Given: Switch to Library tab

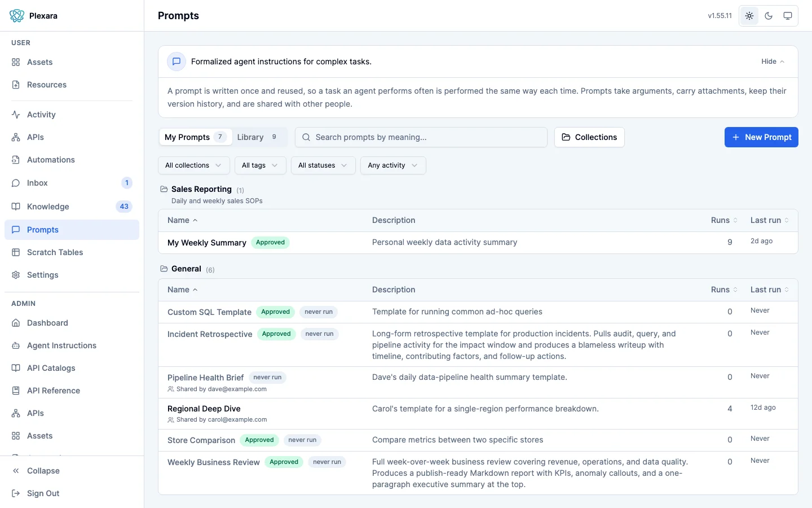Looking at the screenshot, I should [258, 137].
